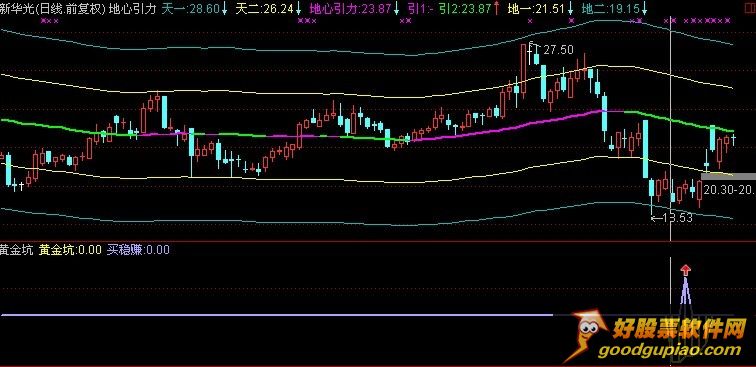Click the 20.30-20 price range label

tap(729, 190)
